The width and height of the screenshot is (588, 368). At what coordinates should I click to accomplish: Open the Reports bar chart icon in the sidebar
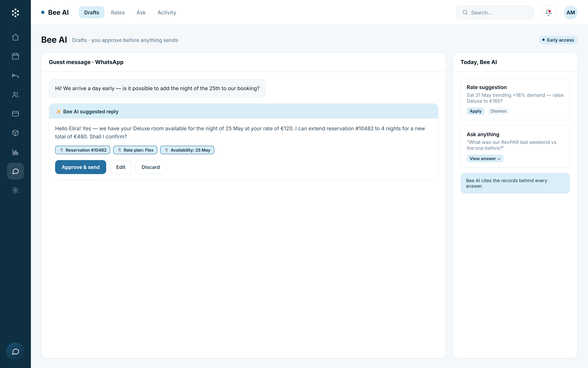[15, 152]
